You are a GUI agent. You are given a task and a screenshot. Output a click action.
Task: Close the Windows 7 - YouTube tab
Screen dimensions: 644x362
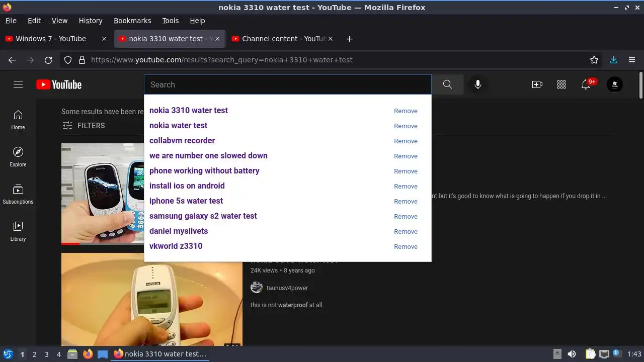pyautogui.click(x=104, y=39)
